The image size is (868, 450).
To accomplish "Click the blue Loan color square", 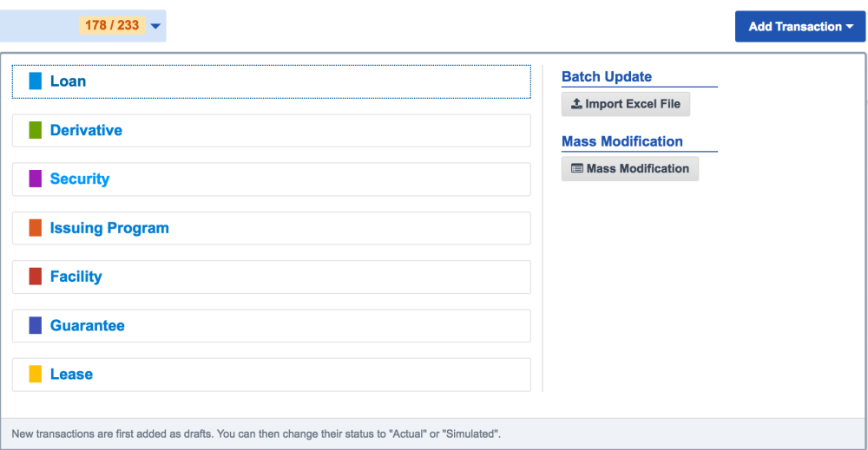I will tap(36, 82).
